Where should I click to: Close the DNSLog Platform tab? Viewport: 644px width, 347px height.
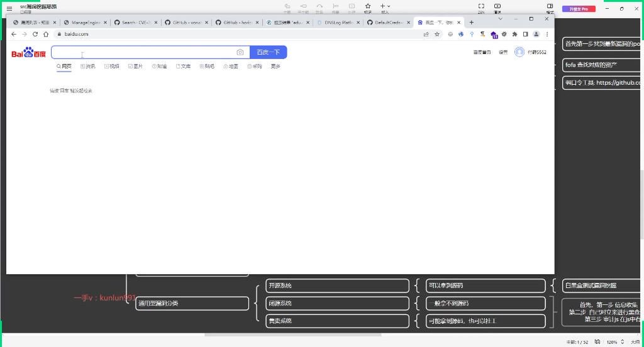click(x=358, y=23)
